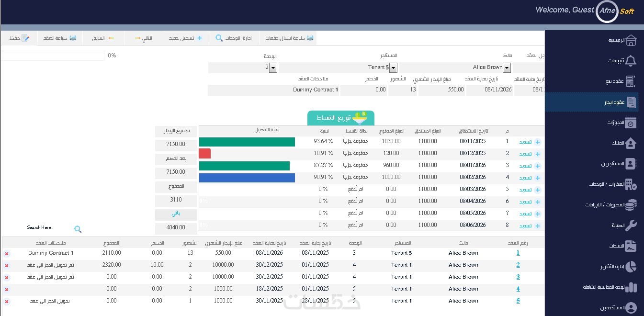The image size is (644, 316).
Task: Click notes field with Dummy Contract 1
Action: [273, 90]
